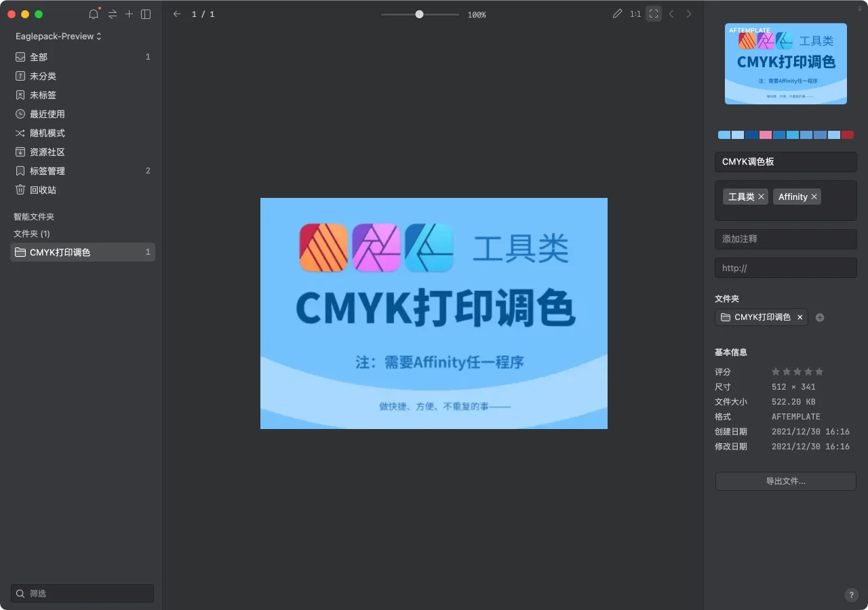The width and height of the screenshot is (868, 610).
Task: Click the CMYK打印调色 folder chip
Action: click(761, 317)
